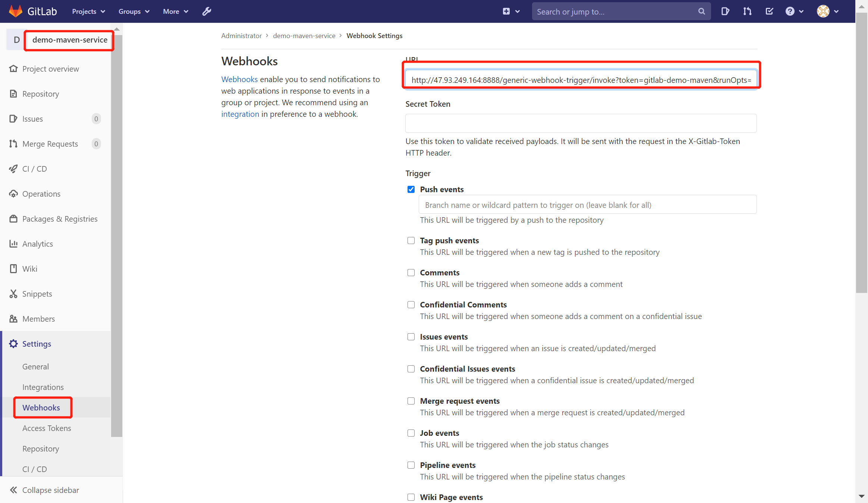Viewport: 868px width, 503px height.
Task: Click the Webhooks documentation link
Action: (x=239, y=79)
